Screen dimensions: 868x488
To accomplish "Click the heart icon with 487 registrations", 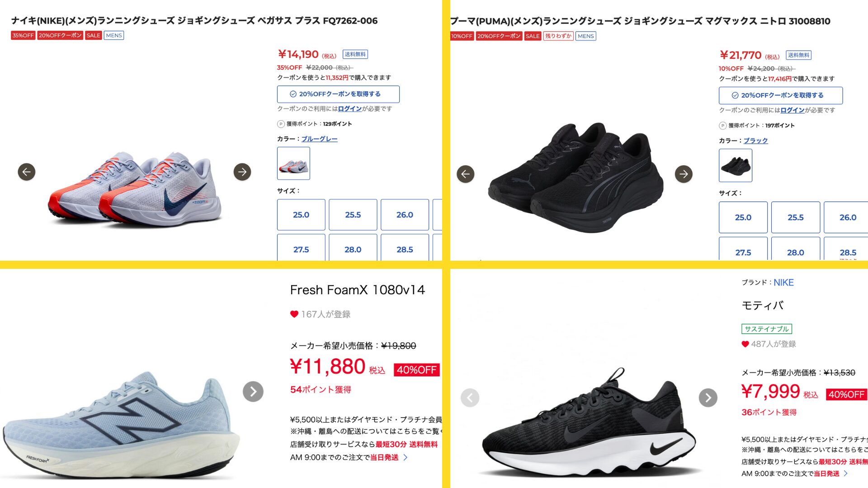I will point(745,344).
